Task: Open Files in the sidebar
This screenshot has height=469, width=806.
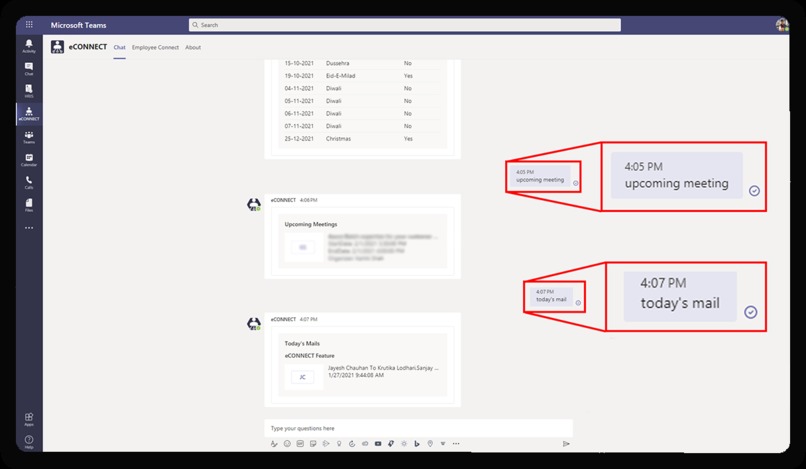Action: pos(29,205)
